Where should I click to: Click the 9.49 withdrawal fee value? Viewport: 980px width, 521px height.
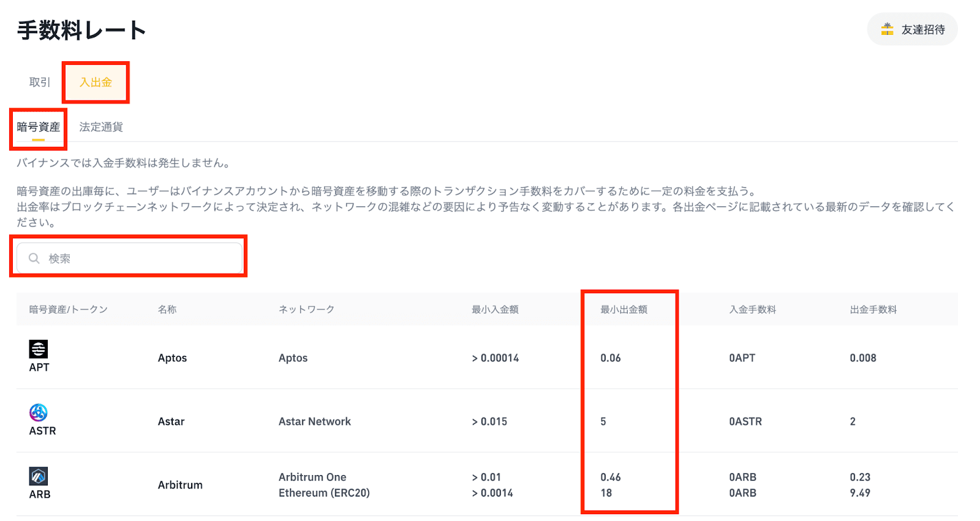click(860, 493)
